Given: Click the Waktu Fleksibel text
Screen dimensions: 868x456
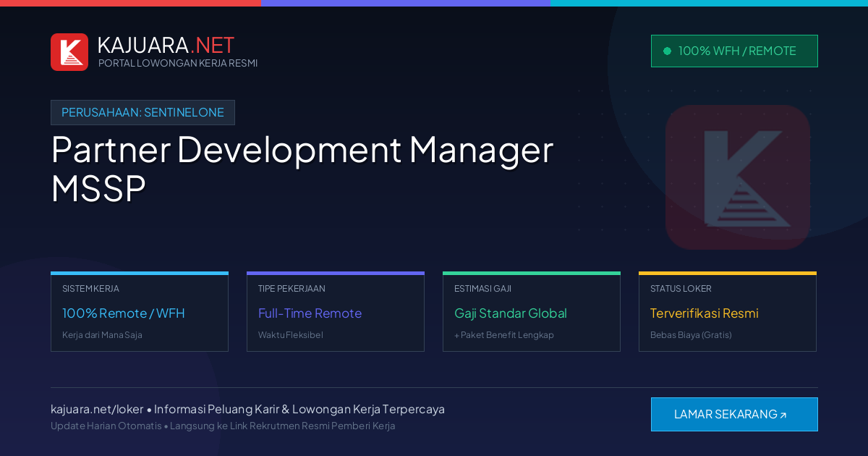Looking at the screenshot, I should (291, 335).
